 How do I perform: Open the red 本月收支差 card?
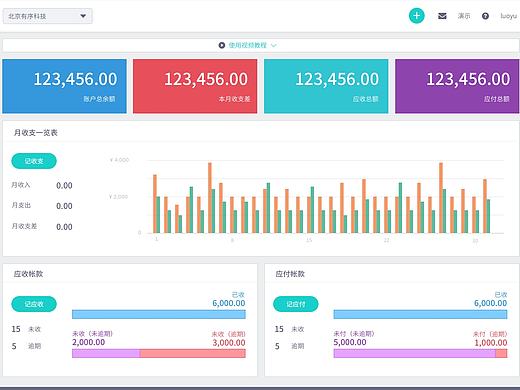[x=195, y=86]
